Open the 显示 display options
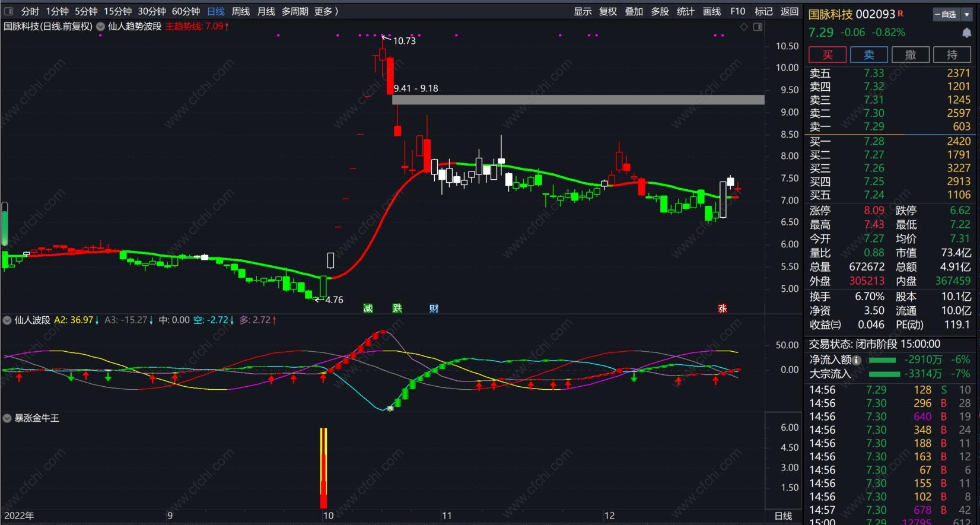This screenshot has width=980, height=525. pos(583,11)
